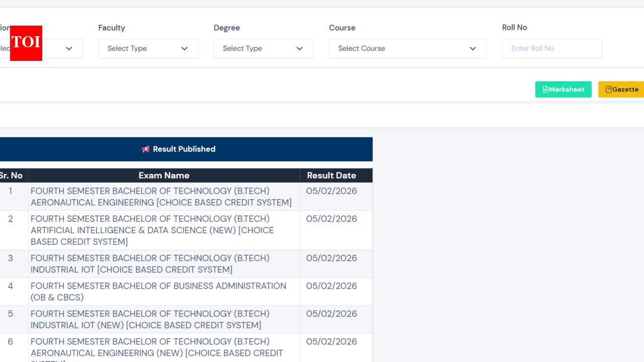Click the Faculty dropdown chevron arrow
Viewport: 644px width, 362px height.
coord(184,49)
